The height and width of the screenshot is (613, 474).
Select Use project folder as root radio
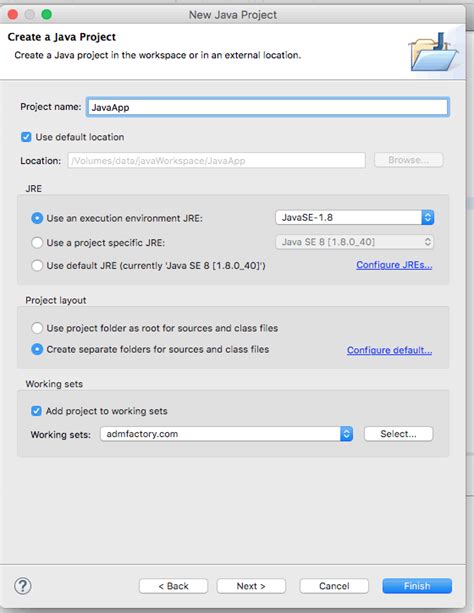37,328
